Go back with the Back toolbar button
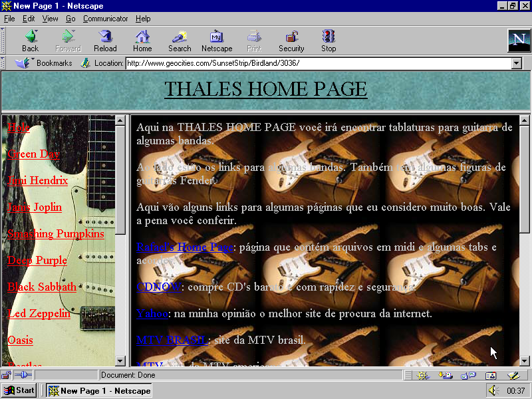Viewport: 532px width, 399px height. 30,41
